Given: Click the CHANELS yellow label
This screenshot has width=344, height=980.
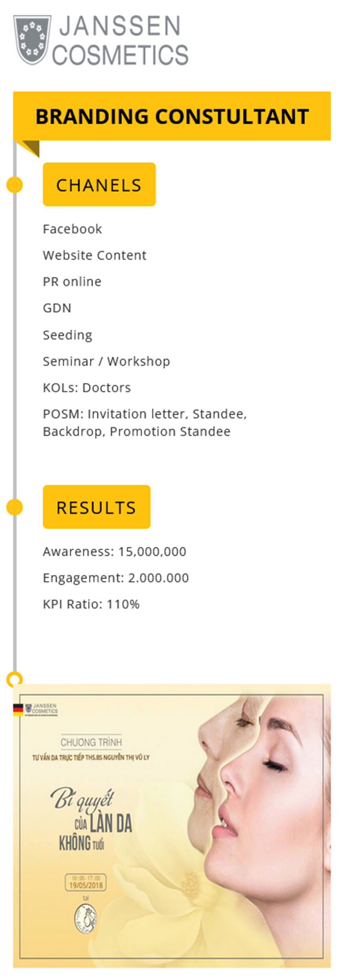Looking at the screenshot, I should 99,185.
